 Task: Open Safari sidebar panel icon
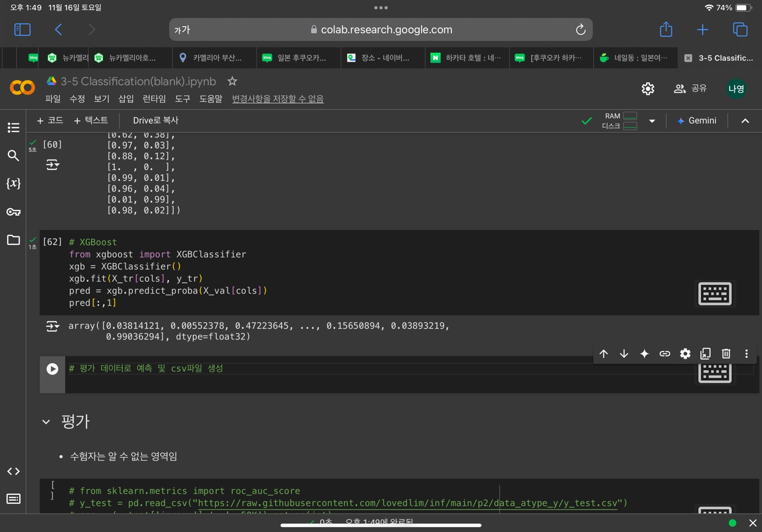click(x=22, y=30)
